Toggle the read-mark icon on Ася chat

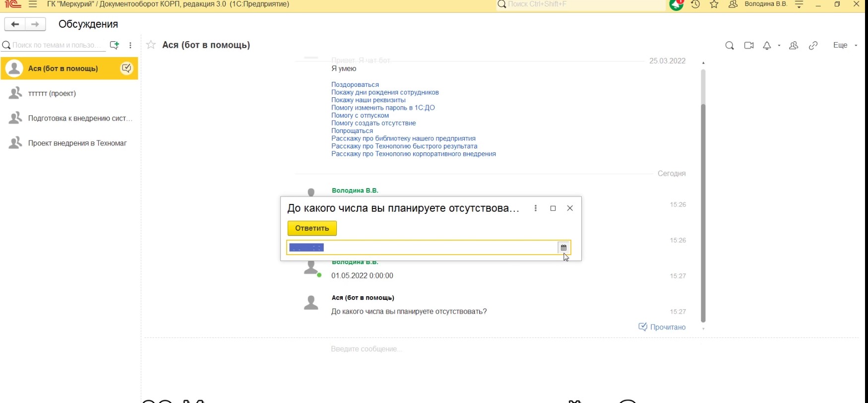(127, 68)
